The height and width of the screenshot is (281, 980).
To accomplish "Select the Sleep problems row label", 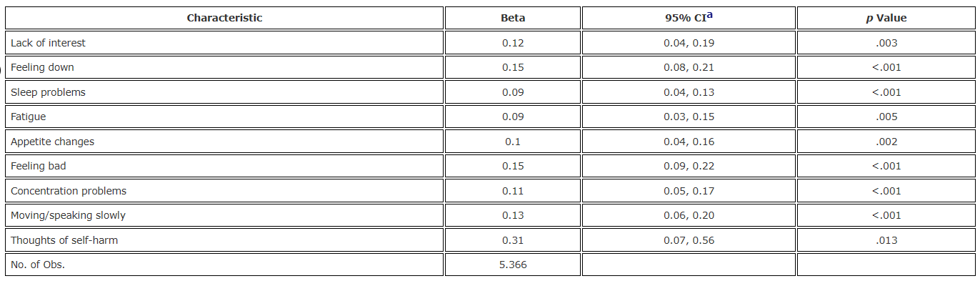I will [48, 92].
